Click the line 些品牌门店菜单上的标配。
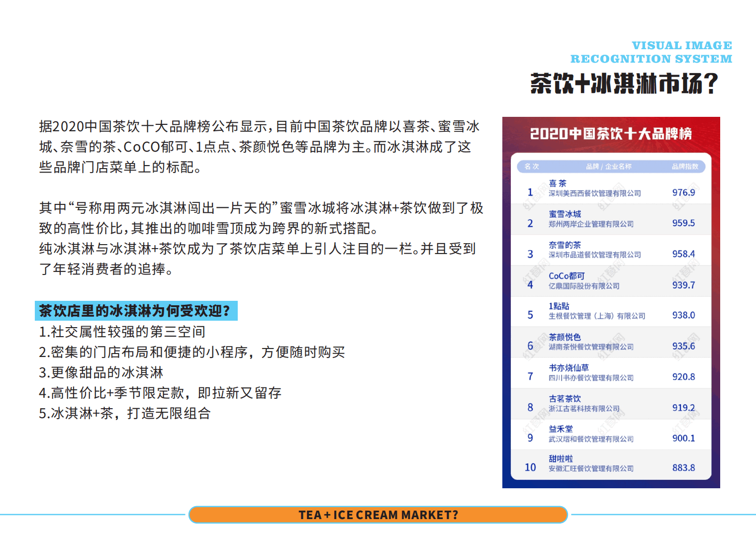 (x=120, y=167)
